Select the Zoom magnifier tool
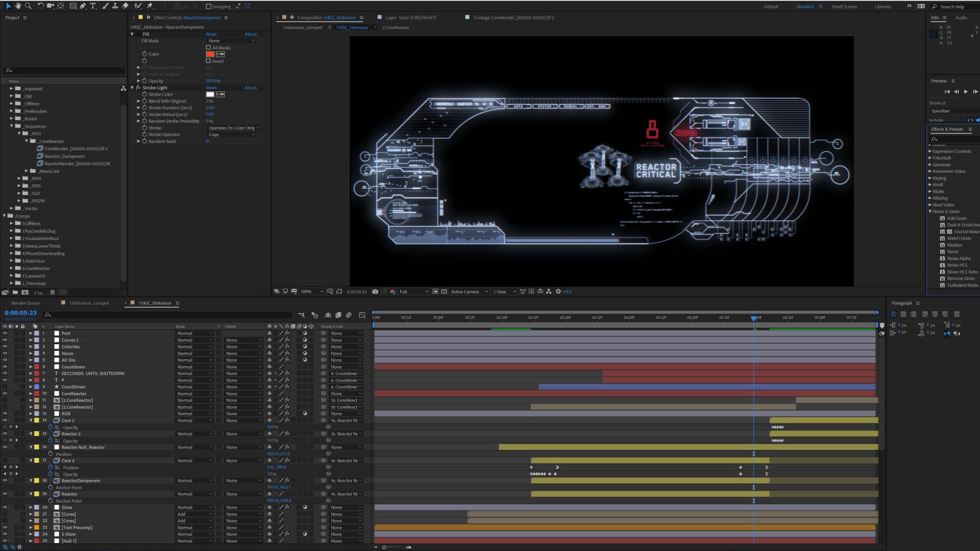 click(28, 6)
